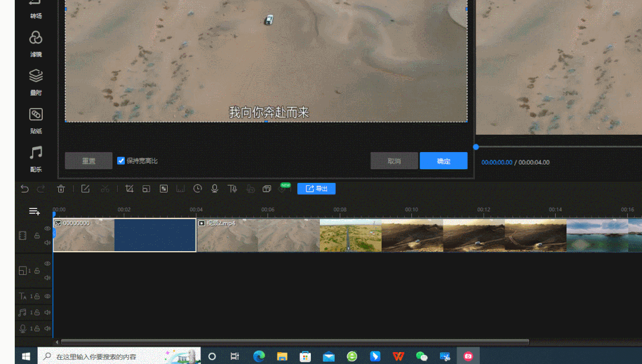Delete selected clip using the trash icon
The height and width of the screenshot is (364, 642).
pyautogui.click(x=61, y=188)
